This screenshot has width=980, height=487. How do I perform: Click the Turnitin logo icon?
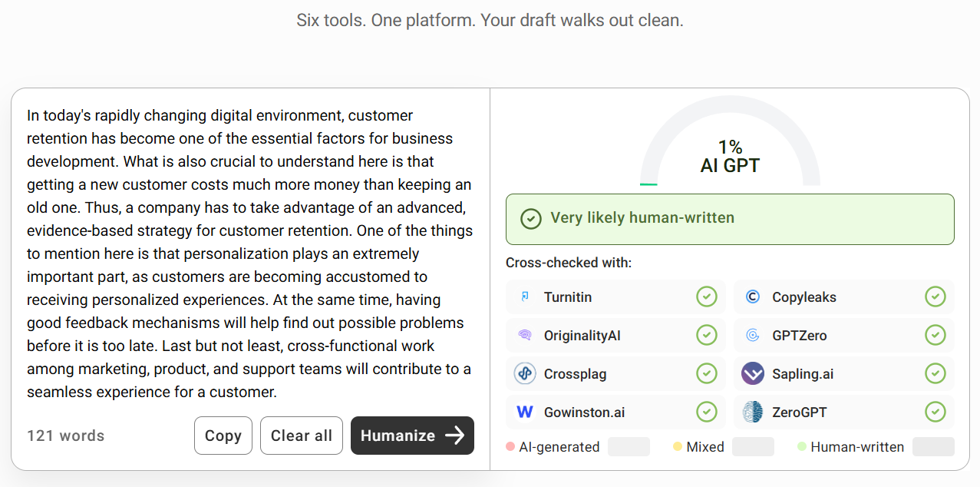(525, 297)
